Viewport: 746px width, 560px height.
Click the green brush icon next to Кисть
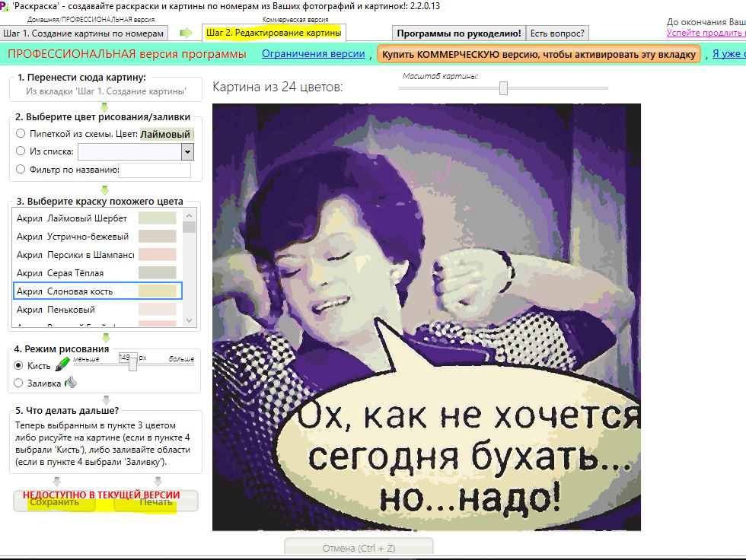click(62, 364)
